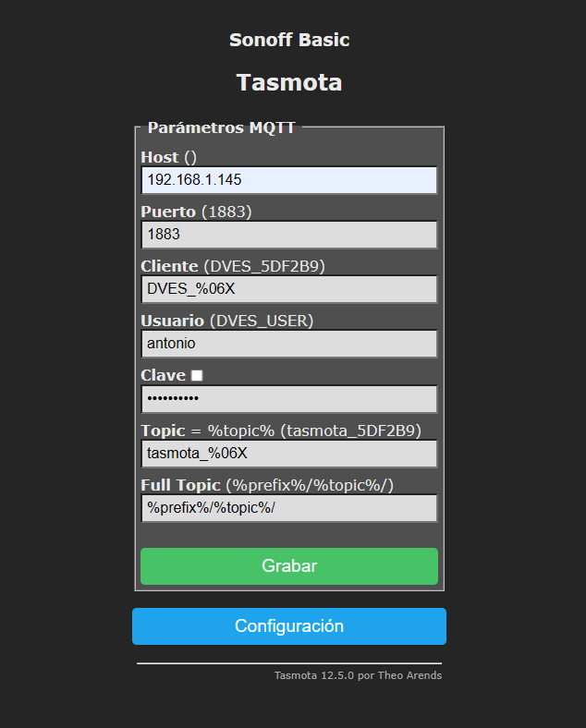Click the Full Topic input field
This screenshot has width=586, height=728.
coord(288,508)
